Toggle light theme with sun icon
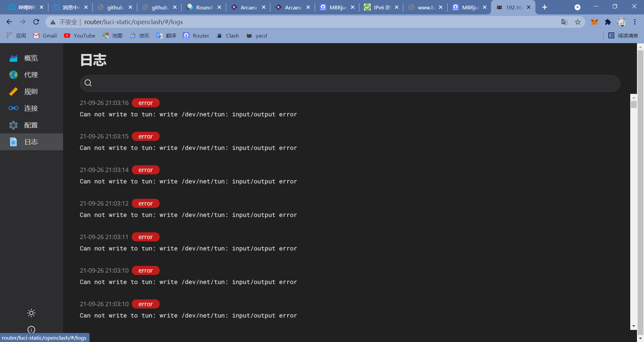 tap(31, 313)
